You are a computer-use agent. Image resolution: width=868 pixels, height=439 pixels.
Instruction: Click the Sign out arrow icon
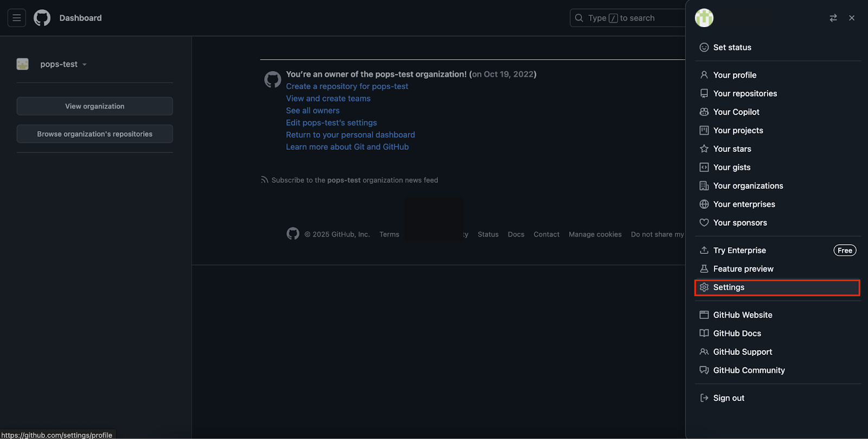(704, 398)
